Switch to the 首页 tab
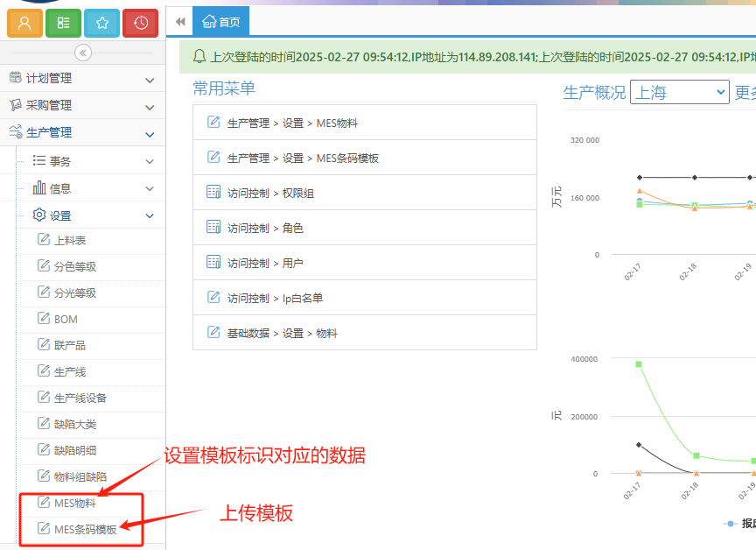Image resolution: width=756 pixels, height=550 pixels. click(x=220, y=21)
